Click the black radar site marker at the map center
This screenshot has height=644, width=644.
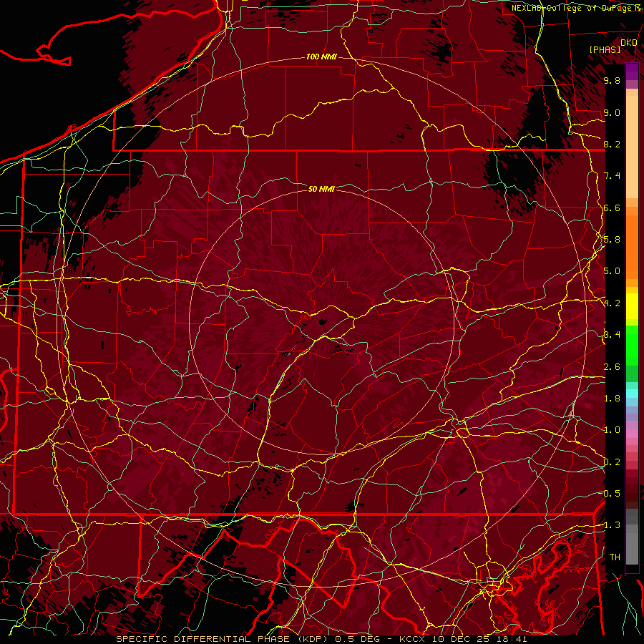click(x=321, y=321)
